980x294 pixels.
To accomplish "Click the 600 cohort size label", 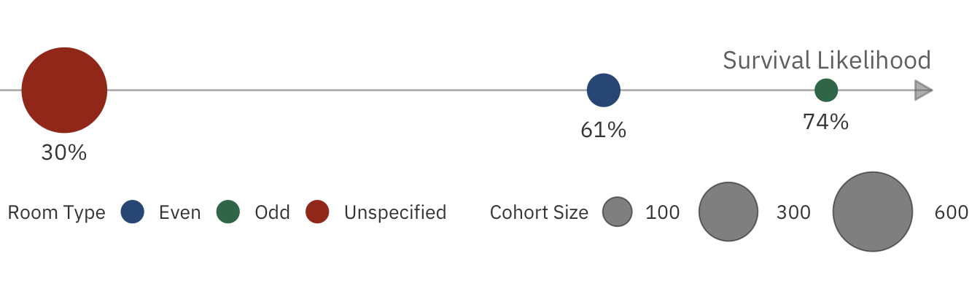I will point(952,212).
